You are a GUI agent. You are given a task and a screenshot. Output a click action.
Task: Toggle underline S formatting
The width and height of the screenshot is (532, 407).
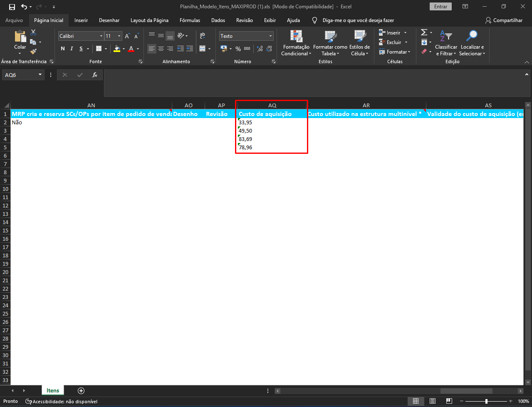pos(81,49)
